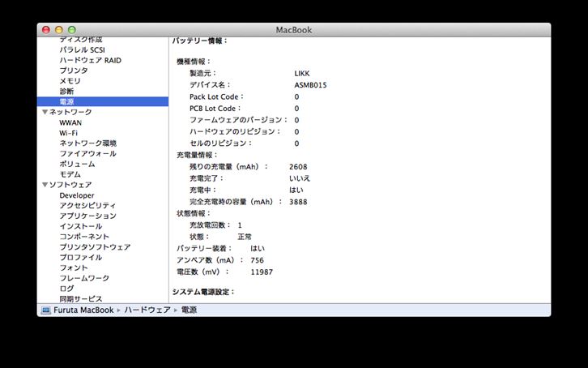Collapse the ソフトウェア section triangle

click(x=45, y=185)
